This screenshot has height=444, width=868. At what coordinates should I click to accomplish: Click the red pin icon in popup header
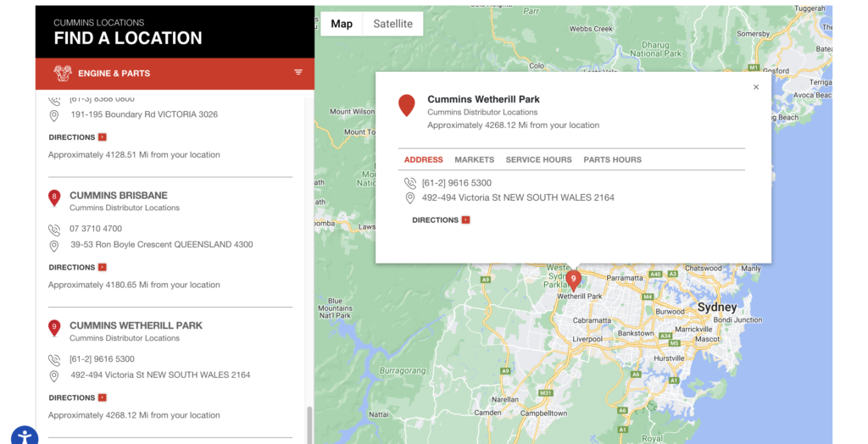[406, 105]
